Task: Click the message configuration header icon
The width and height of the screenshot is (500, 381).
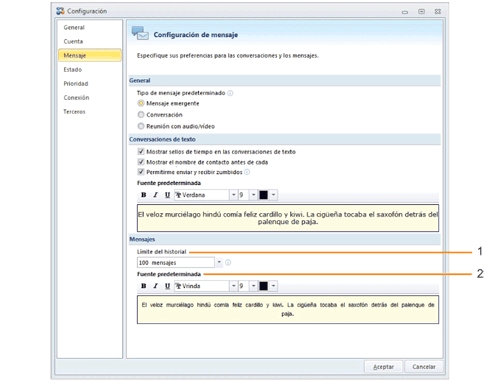Action: pos(140,33)
